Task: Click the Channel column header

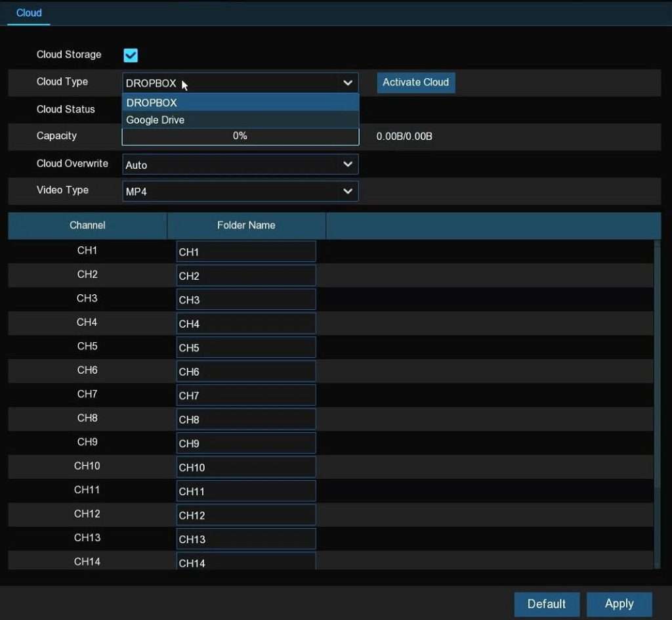Action: pos(87,225)
